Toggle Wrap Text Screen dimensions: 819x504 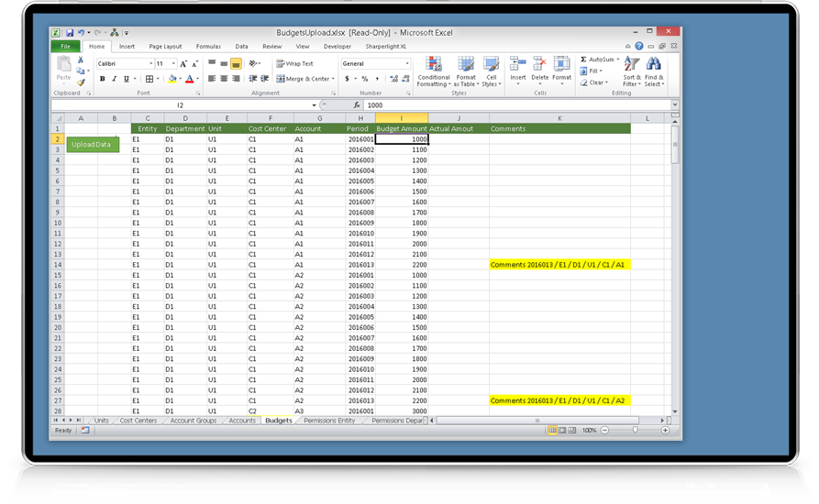pos(294,63)
